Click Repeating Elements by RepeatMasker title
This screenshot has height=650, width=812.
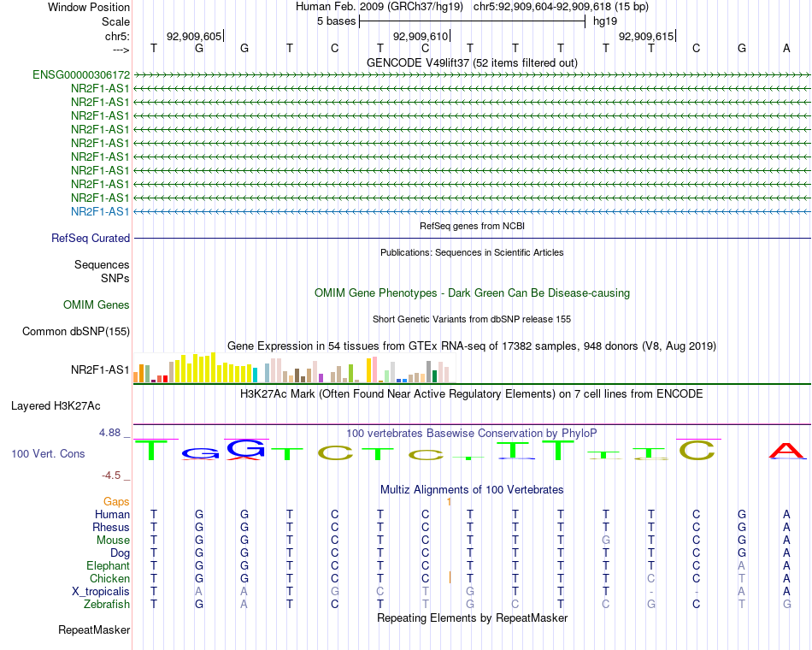click(473, 617)
